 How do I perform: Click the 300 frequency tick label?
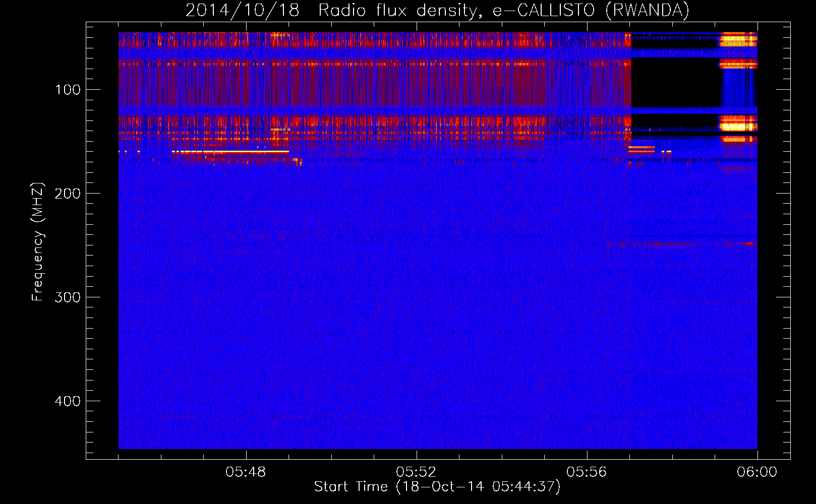[x=68, y=297]
